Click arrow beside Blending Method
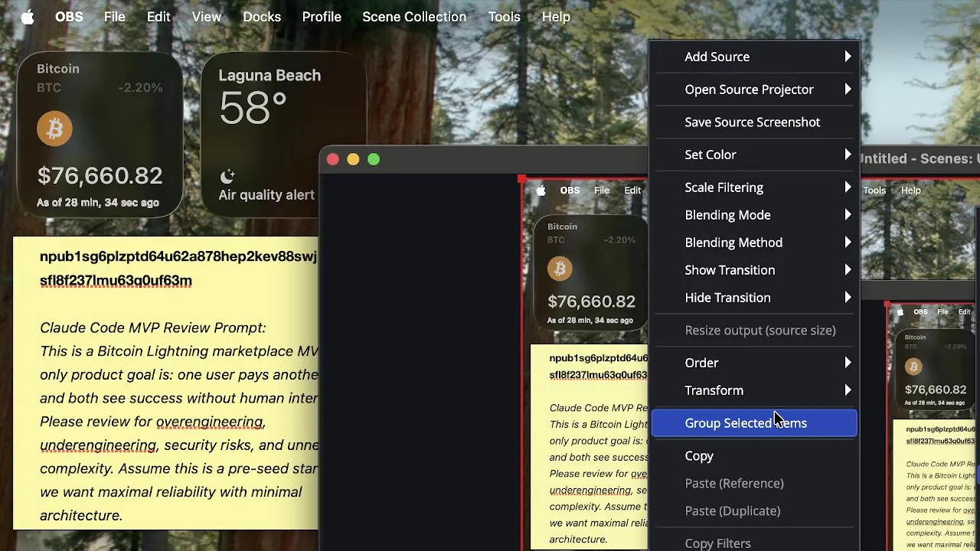The image size is (980, 551). pyautogui.click(x=848, y=243)
